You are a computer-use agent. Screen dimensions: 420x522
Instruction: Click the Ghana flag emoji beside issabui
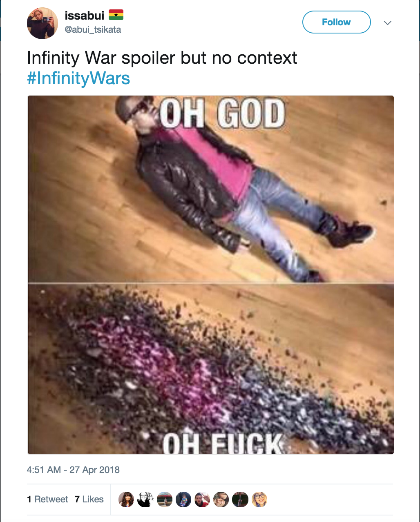pyautogui.click(x=116, y=15)
